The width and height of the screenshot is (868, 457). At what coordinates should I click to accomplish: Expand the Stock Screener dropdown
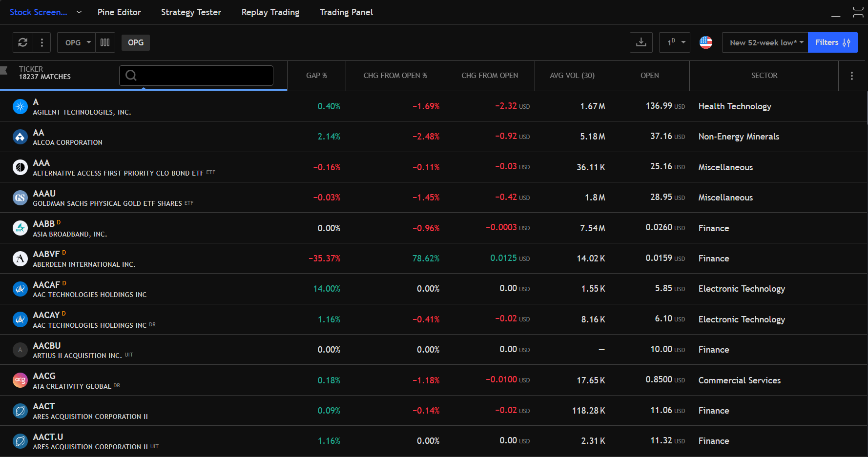pyautogui.click(x=79, y=12)
